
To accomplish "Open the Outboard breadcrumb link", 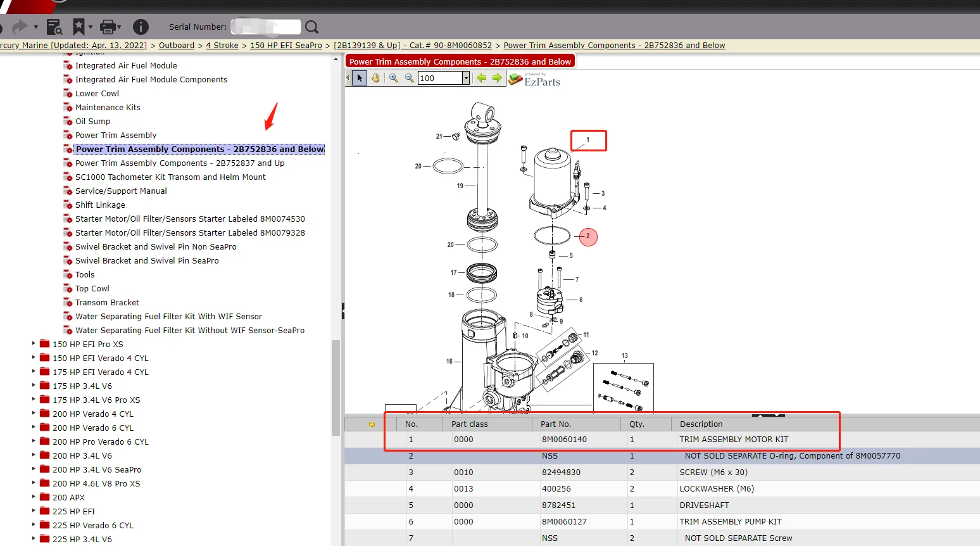I will (177, 46).
